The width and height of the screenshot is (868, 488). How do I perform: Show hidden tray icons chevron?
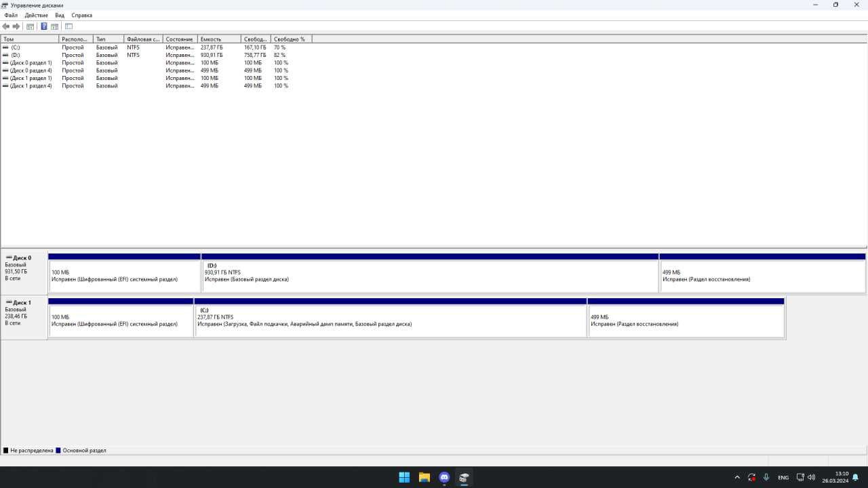coord(737,477)
